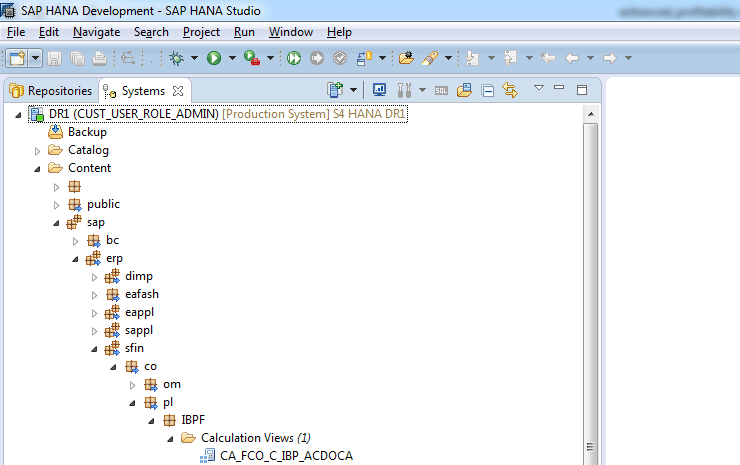
Task: Click the green Activate All icon
Action: (x=294, y=58)
